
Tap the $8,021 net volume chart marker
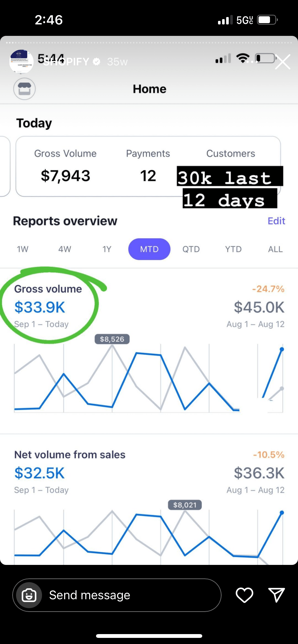185,505
